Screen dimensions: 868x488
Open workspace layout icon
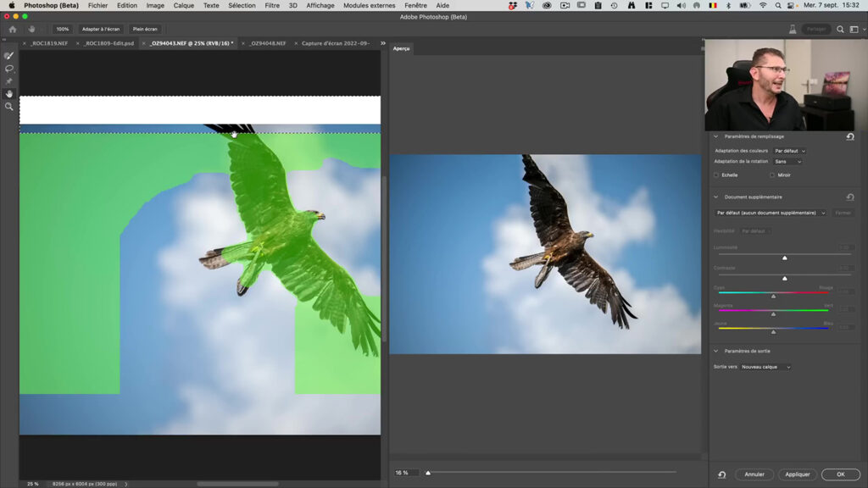[x=854, y=30]
